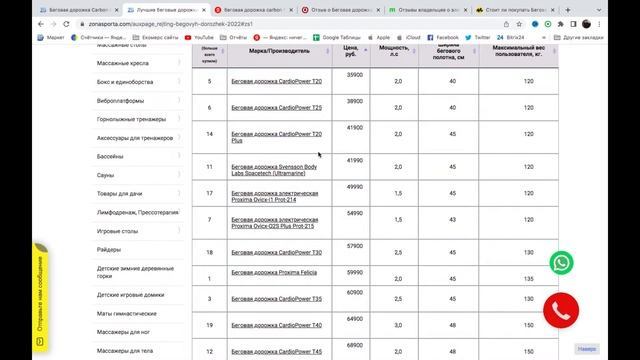
Task: Open the YouTube bookmark
Action: pos(199,38)
